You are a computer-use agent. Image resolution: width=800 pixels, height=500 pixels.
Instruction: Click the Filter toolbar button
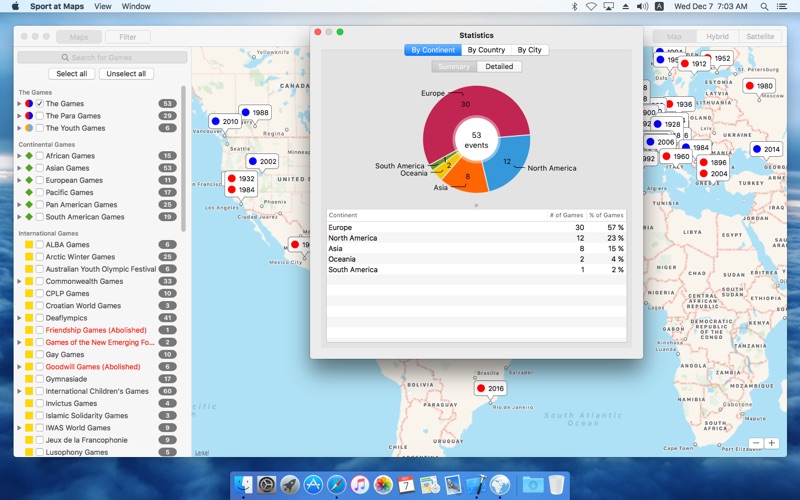128,37
